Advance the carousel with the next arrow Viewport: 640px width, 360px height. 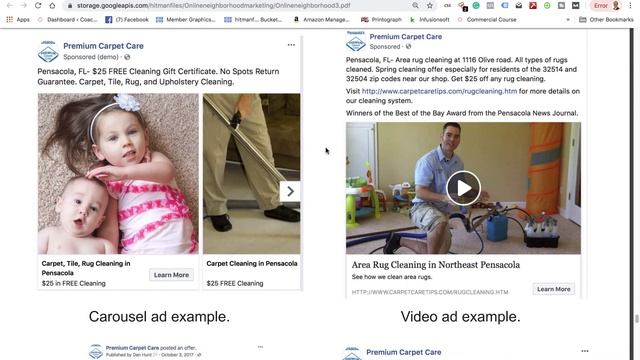coord(290,191)
